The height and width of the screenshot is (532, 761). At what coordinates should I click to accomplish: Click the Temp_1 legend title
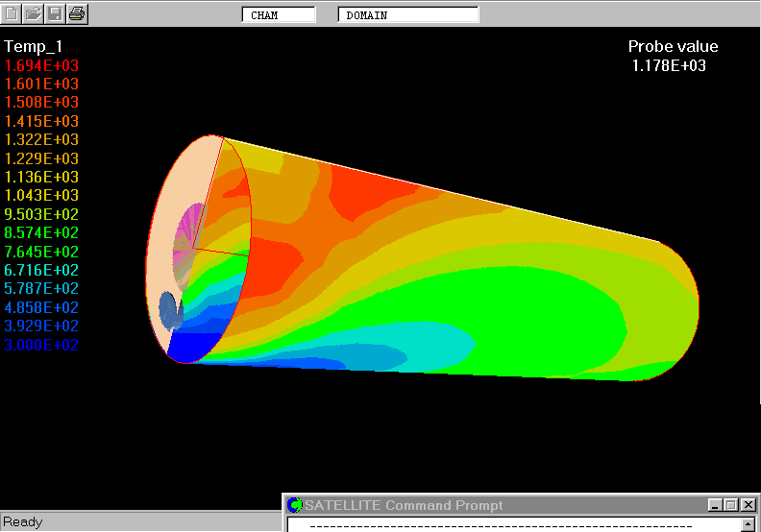point(34,46)
